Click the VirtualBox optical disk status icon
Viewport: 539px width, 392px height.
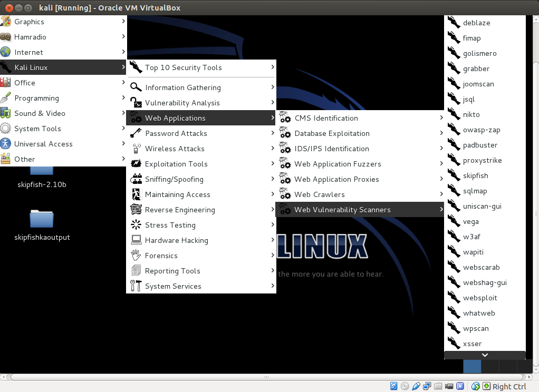coord(405,386)
